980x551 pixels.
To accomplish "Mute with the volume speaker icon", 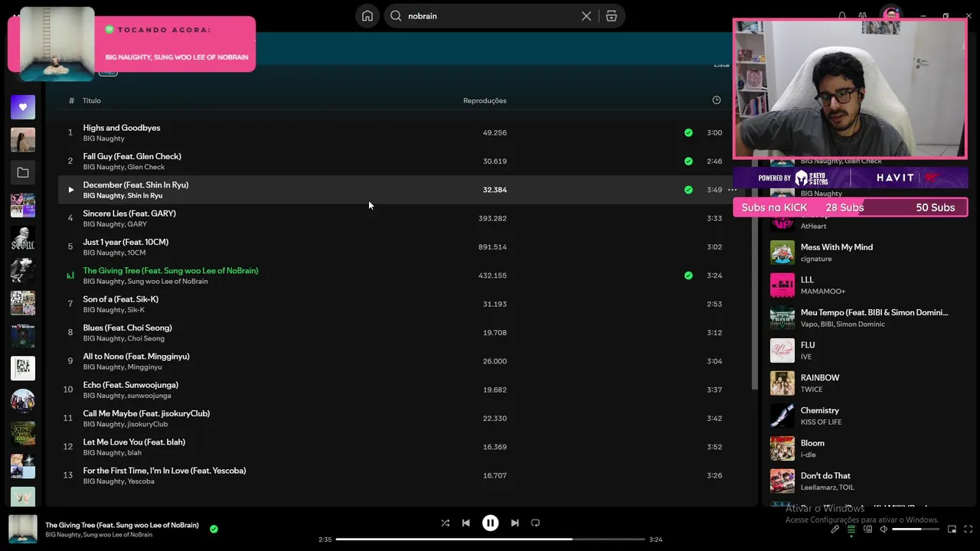I will [x=884, y=530].
